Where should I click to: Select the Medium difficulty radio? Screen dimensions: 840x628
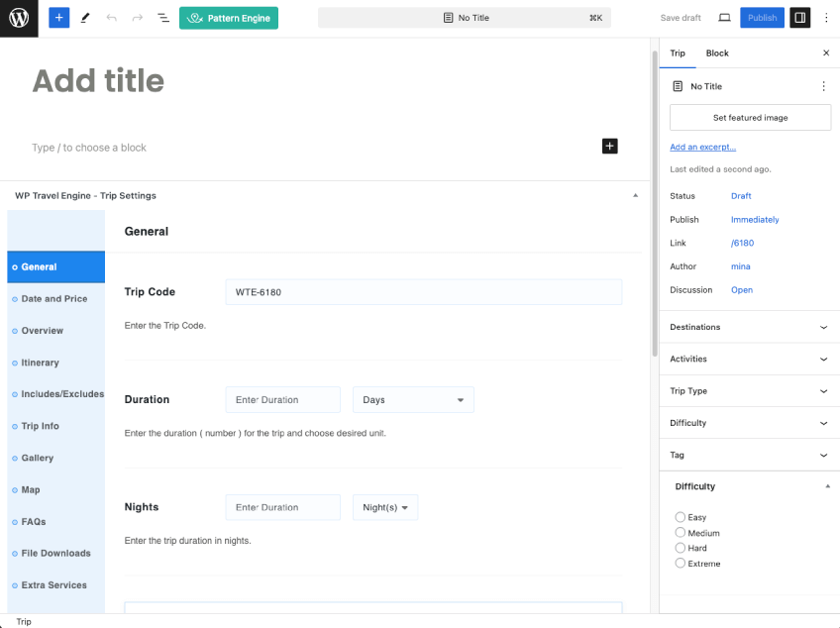click(680, 533)
